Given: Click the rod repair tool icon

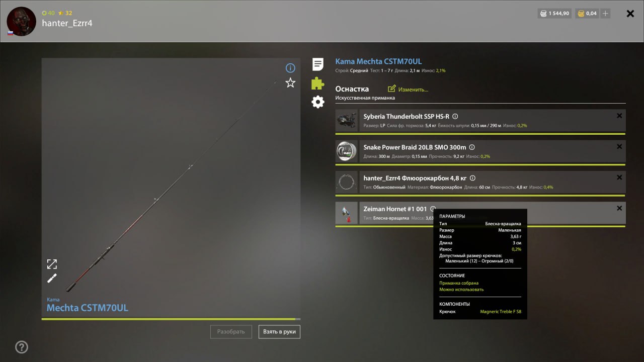Looking at the screenshot, I should pyautogui.click(x=52, y=279).
